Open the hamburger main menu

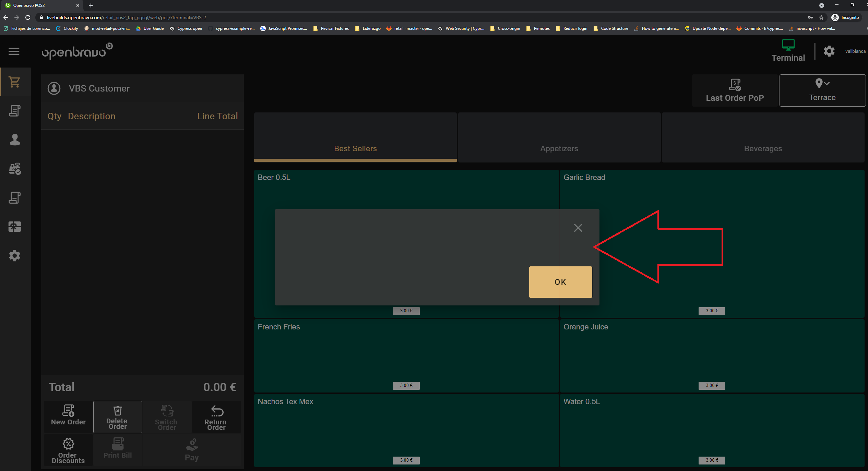[x=14, y=51]
